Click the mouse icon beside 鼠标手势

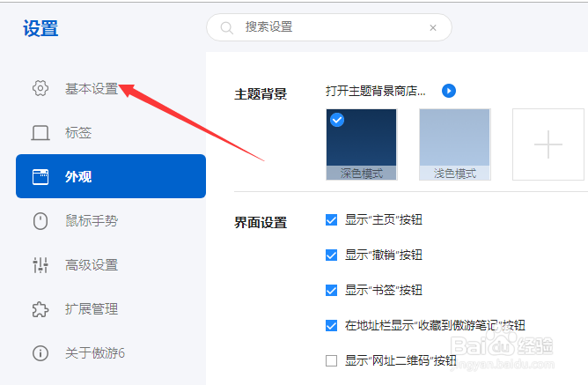[40, 221]
